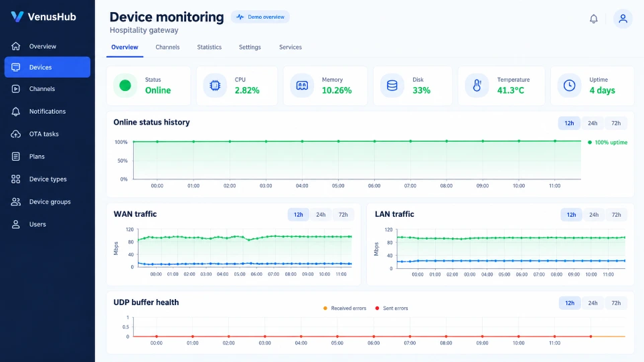
Task: Click the notification bell in top bar
Action: click(594, 19)
